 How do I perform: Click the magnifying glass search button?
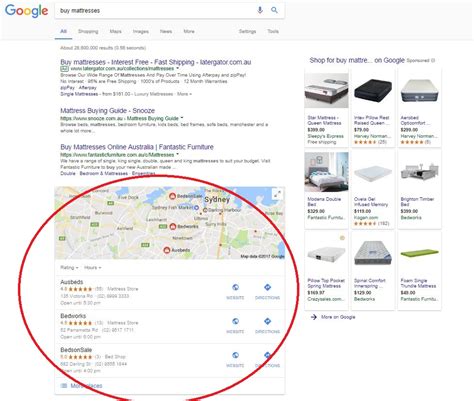click(x=274, y=10)
